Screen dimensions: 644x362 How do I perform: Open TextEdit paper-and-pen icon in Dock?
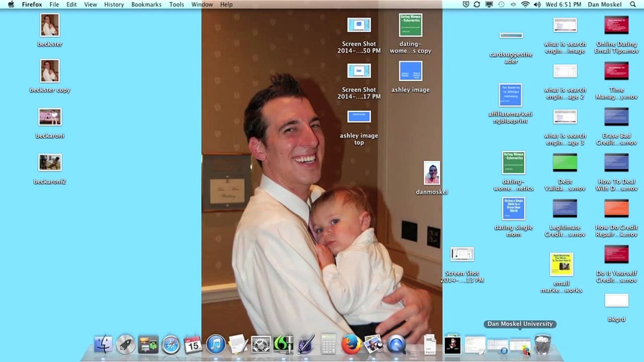click(x=238, y=344)
